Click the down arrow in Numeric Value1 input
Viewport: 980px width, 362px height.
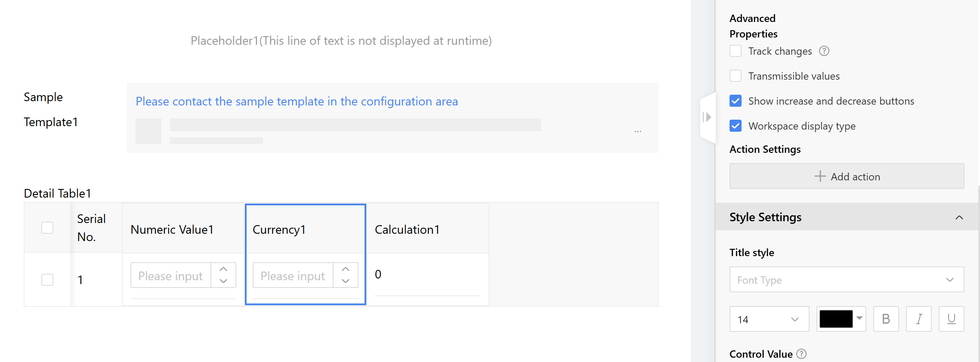(x=223, y=281)
